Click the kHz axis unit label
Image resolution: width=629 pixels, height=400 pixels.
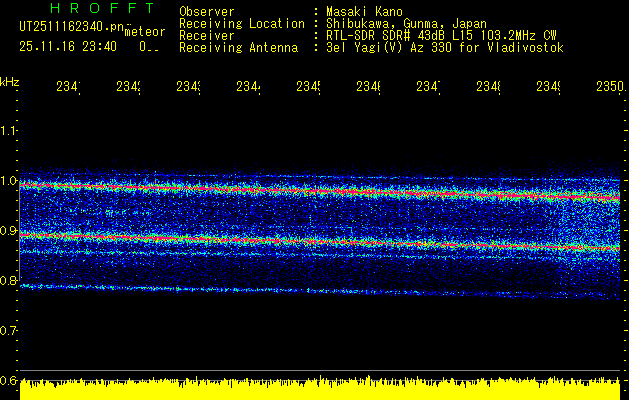[9, 82]
